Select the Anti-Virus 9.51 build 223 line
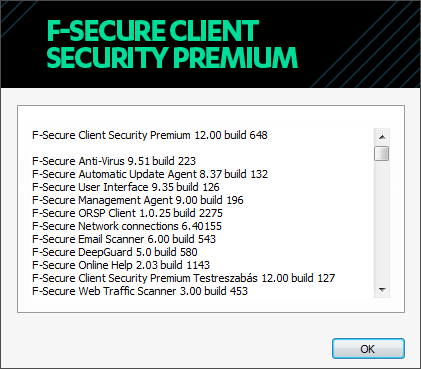421x369 pixels. pyautogui.click(x=114, y=161)
